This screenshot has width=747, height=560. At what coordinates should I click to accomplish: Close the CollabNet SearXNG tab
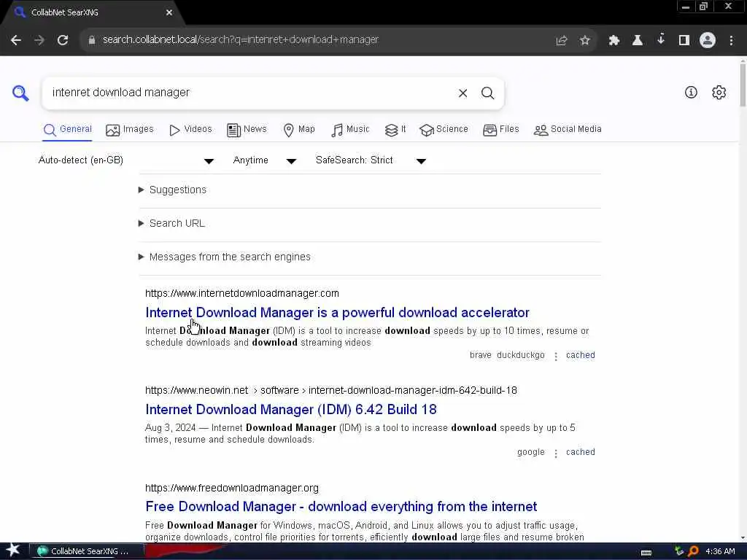[x=169, y=13]
